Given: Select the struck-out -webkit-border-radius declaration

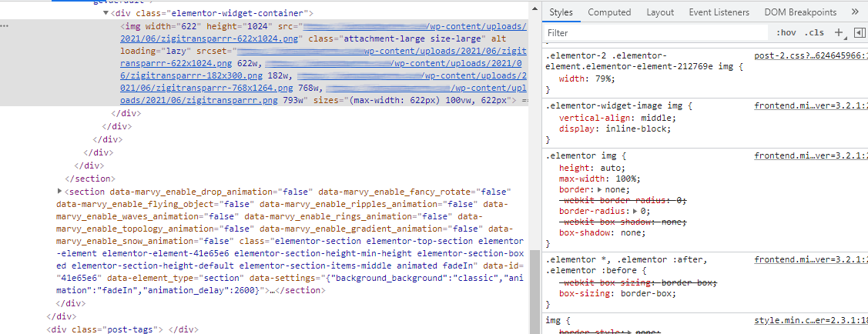Looking at the screenshot, I should click(x=623, y=200).
